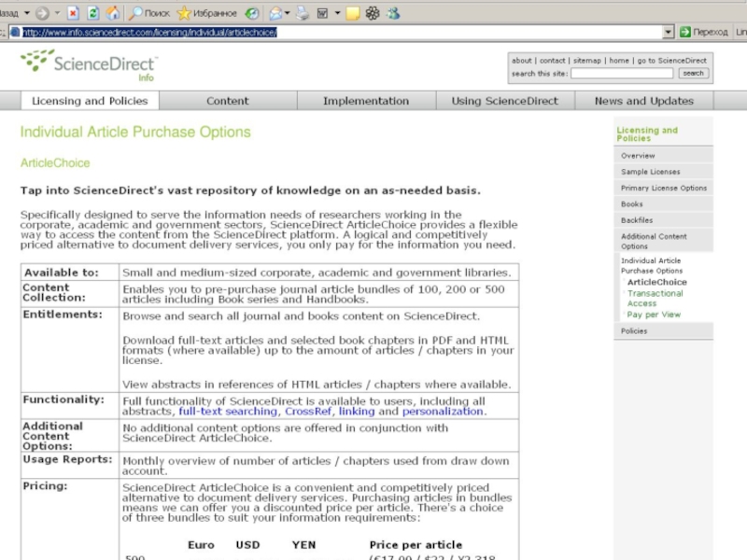Click the ScienceDirect Info logo
Viewport: 747px width, 560px height.
[89, 65]
